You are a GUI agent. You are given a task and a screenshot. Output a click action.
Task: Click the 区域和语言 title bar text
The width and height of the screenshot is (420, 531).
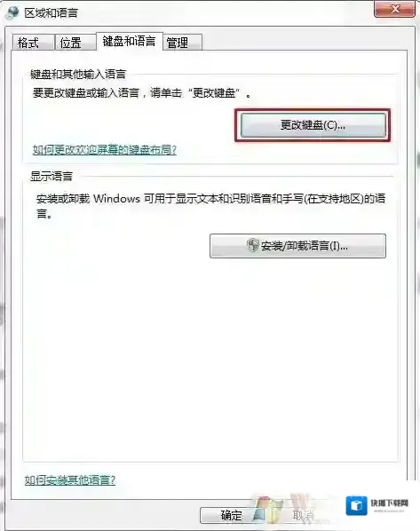52,12
